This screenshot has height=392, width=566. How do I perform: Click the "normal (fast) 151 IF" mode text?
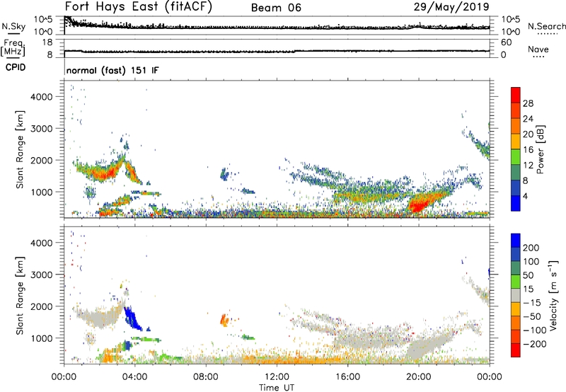click(112, 70)
